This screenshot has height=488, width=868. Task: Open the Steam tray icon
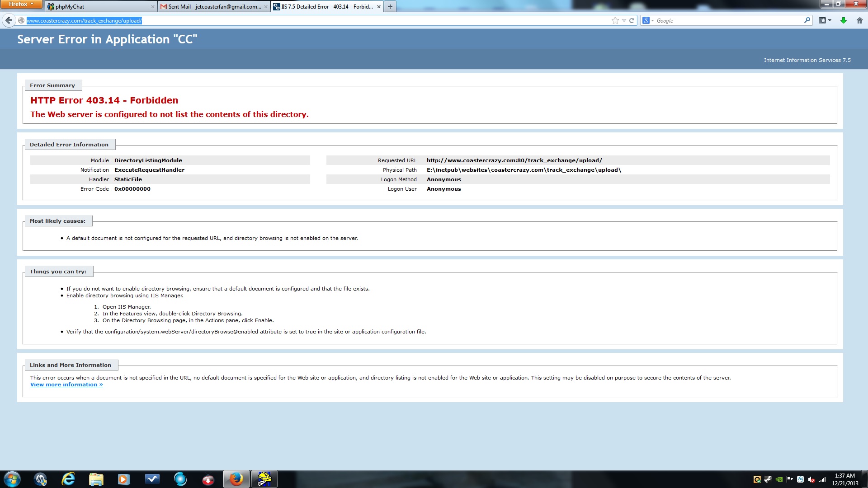point(768,479)
